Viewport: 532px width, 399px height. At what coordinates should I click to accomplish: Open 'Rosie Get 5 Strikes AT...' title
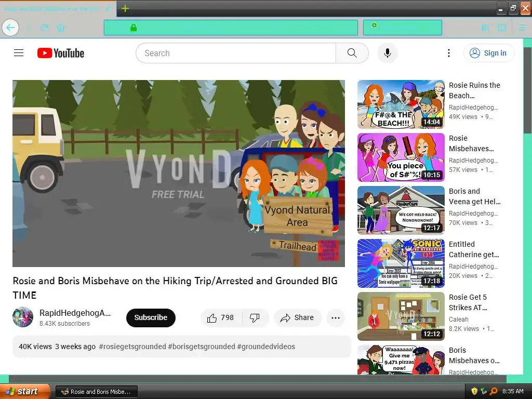click(x=468, y=302)
